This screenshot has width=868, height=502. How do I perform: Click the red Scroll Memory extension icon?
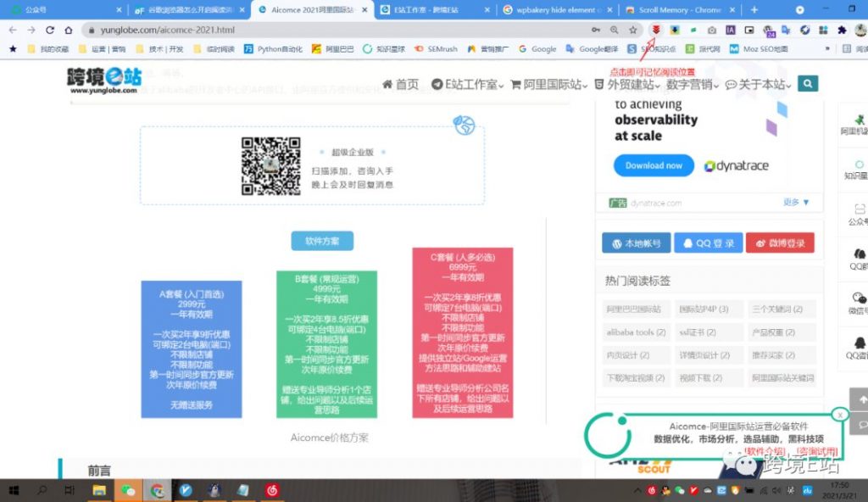point(656,30)
